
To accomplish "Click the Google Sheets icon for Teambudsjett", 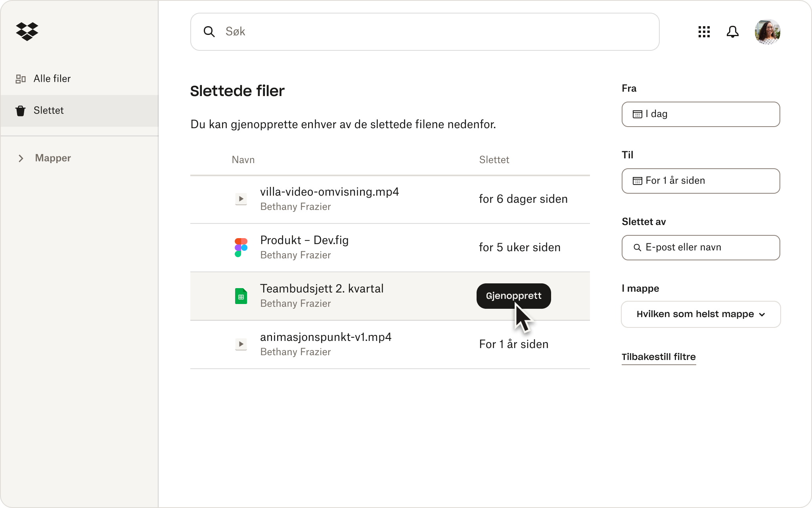I will (241, 296).
